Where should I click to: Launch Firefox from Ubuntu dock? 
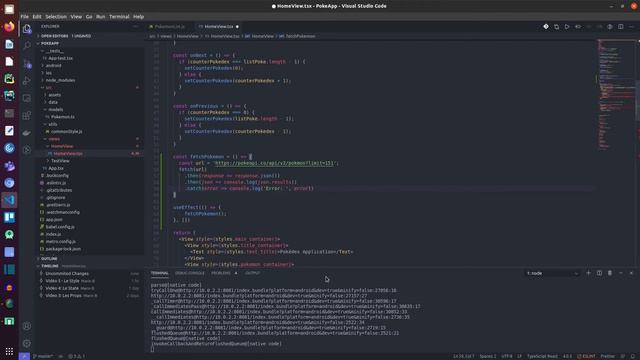[x=9, y=27]
